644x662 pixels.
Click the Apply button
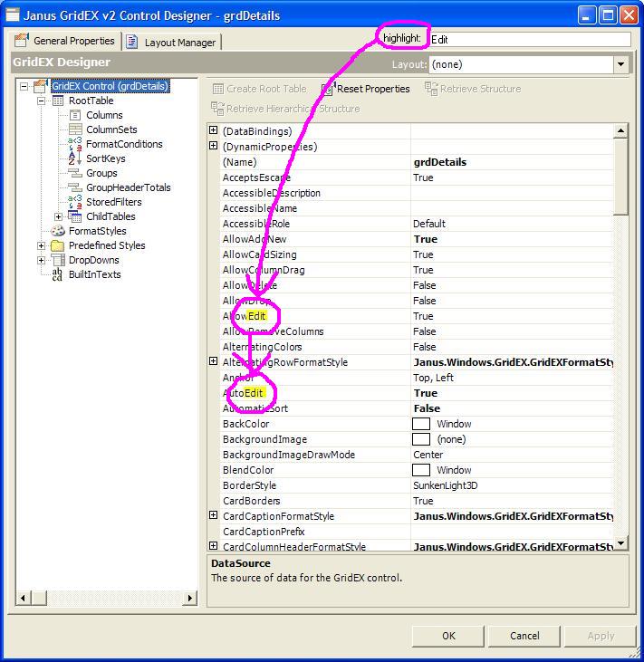point(601,636)
